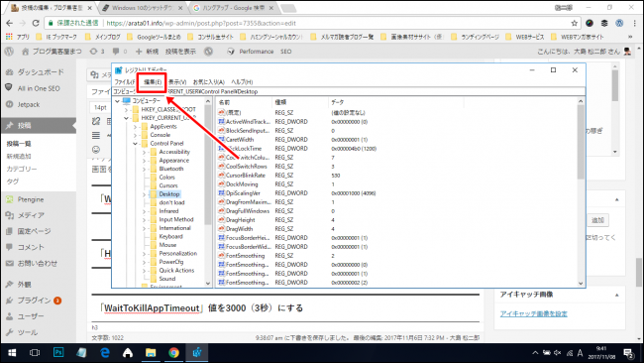Launch Photoshop from the taskbar
644x363 pixels.
point(58,353)
